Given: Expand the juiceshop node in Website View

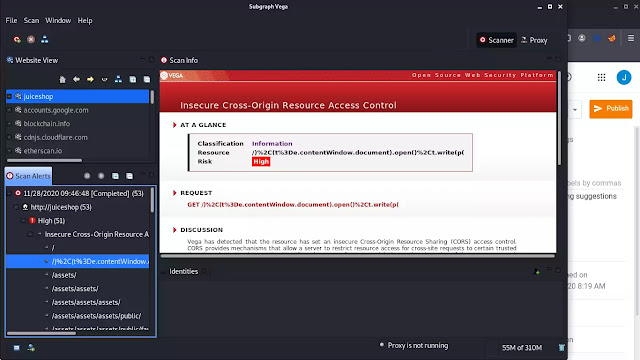Looking at the screenshot, I should (9, 97).
